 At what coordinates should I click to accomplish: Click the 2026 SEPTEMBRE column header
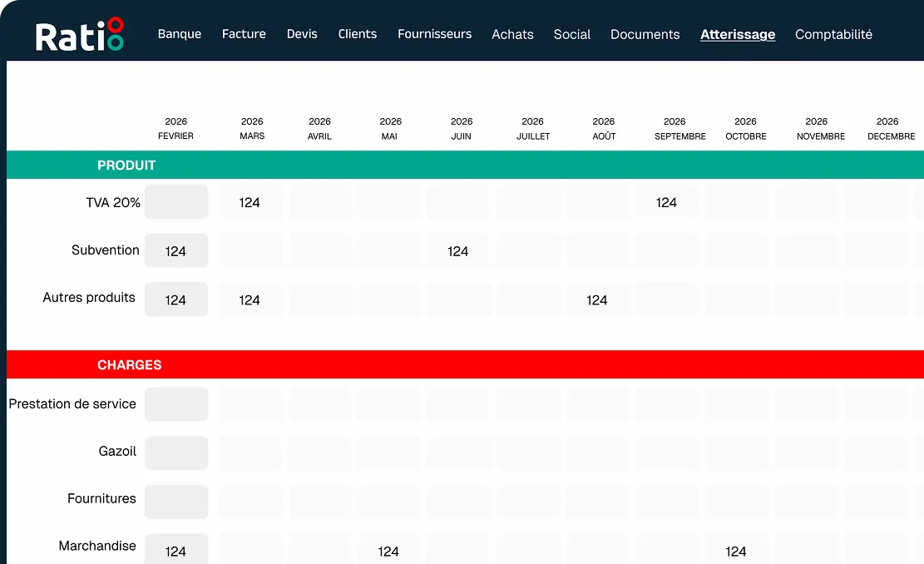pos(679,128)
